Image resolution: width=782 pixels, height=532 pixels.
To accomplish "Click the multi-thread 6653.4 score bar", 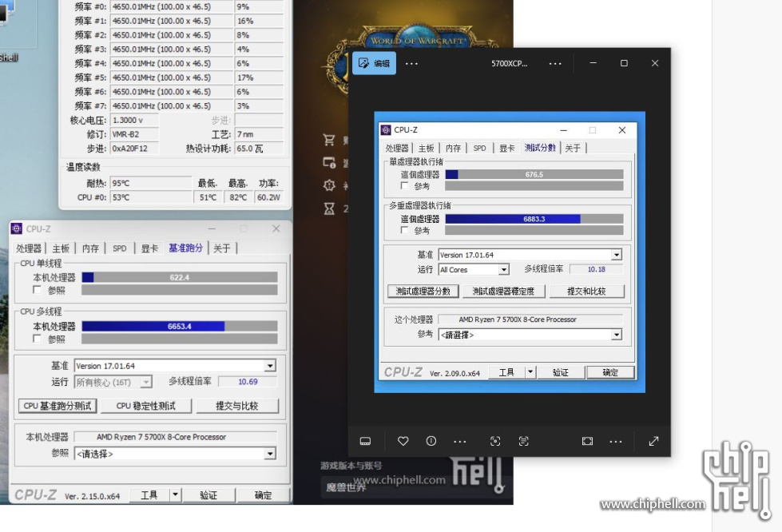I will [180, 326].
